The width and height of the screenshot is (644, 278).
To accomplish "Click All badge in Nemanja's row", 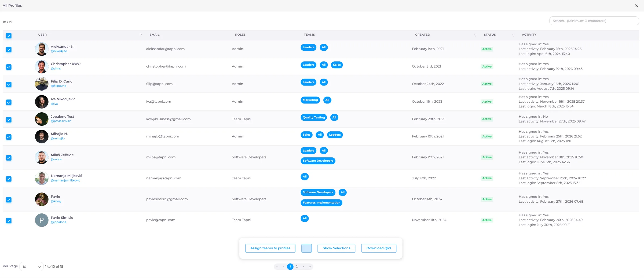I will click(305, 177).
